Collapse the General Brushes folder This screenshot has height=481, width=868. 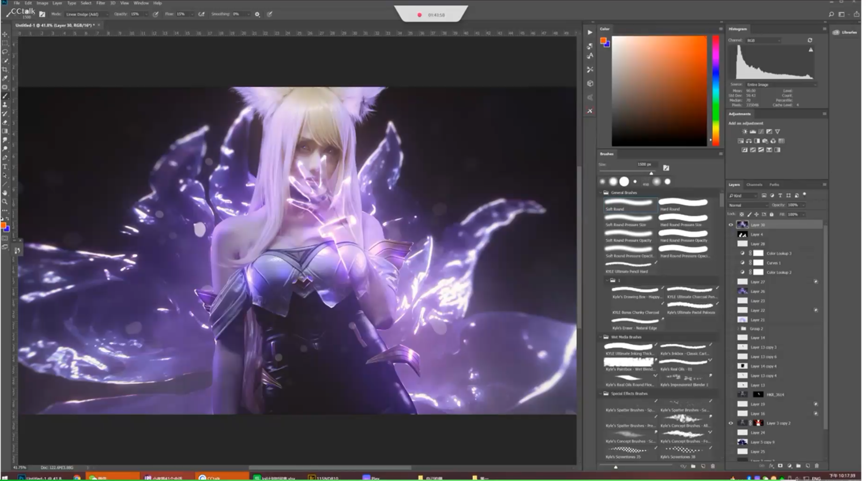[x=601, y=192]
